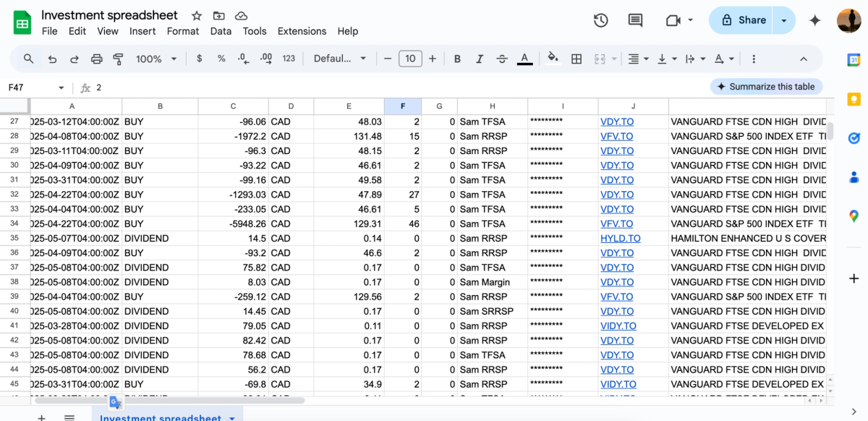Image resolution: width=868 pixels, height=421 pixels.
Task: Undo the last action
Action: (52, 59)
